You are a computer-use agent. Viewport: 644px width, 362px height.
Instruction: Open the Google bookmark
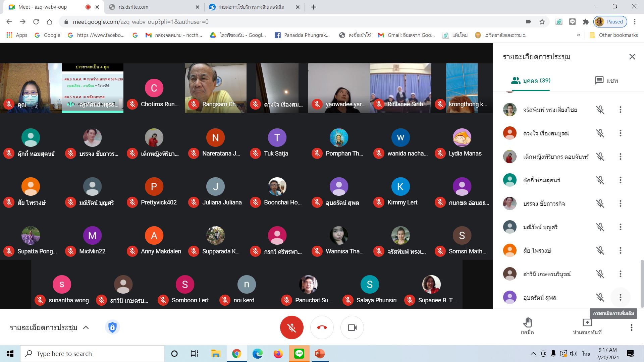(48, 35)
